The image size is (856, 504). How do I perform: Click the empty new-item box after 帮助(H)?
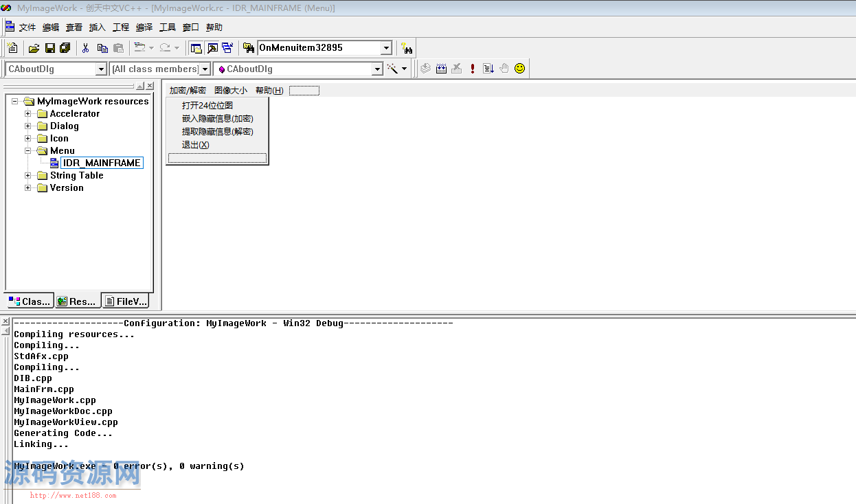[304, 91]
